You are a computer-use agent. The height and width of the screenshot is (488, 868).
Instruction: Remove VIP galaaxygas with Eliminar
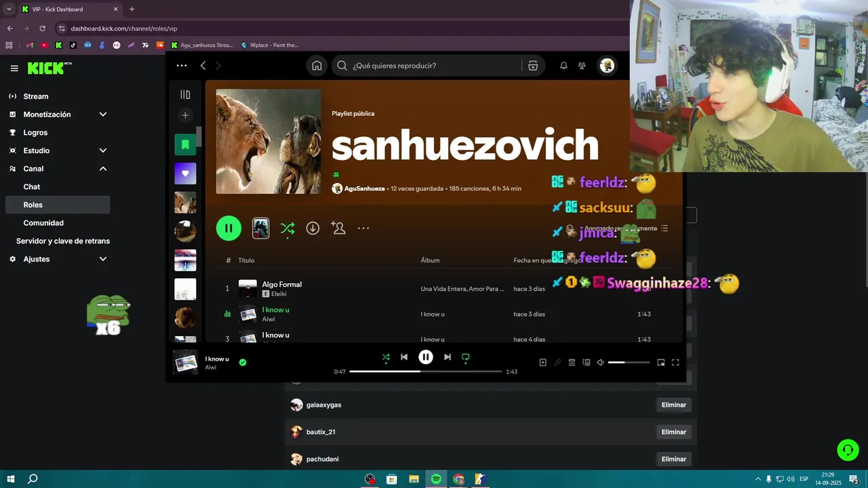click(x=674, y=405)
